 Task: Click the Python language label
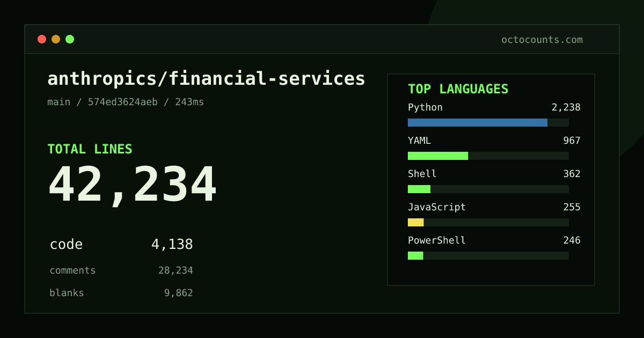(425, 107)
